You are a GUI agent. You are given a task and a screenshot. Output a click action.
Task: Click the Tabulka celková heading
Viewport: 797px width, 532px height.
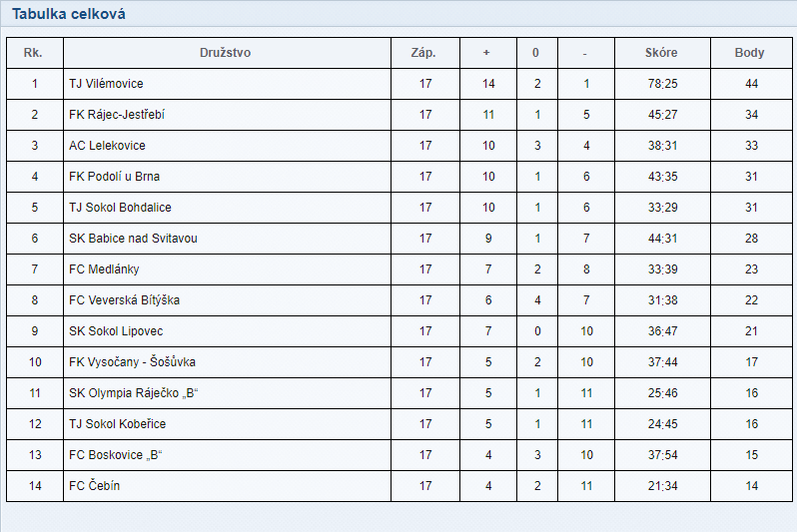pyautogui.click(x=69, y=14)
